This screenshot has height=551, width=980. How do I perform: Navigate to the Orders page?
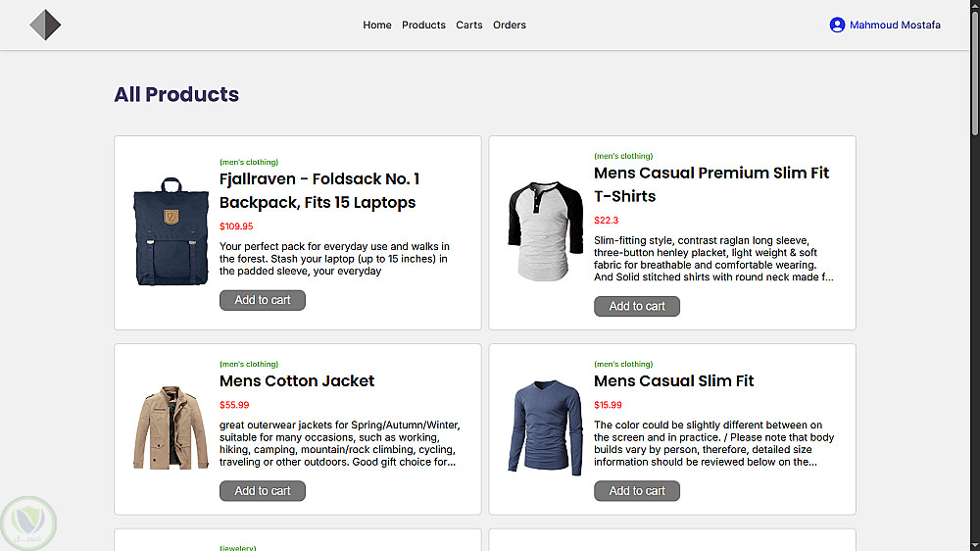click(x=510, y=25)
